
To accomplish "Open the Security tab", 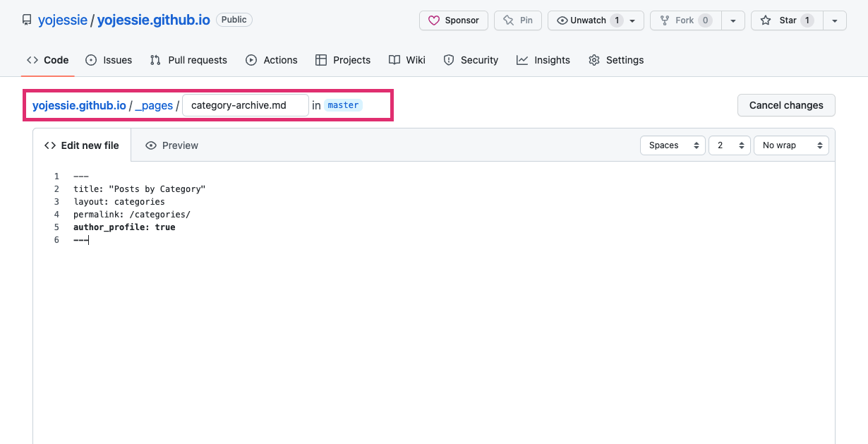I will 471,60.
